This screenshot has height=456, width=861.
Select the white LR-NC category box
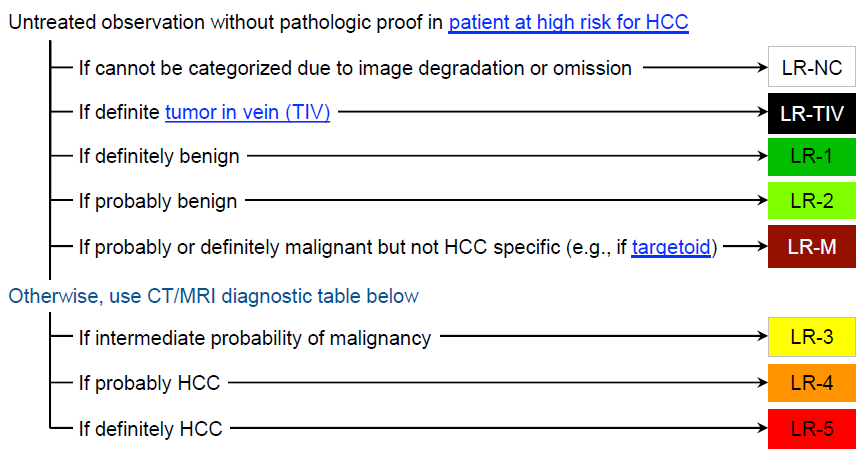[812, 68]
